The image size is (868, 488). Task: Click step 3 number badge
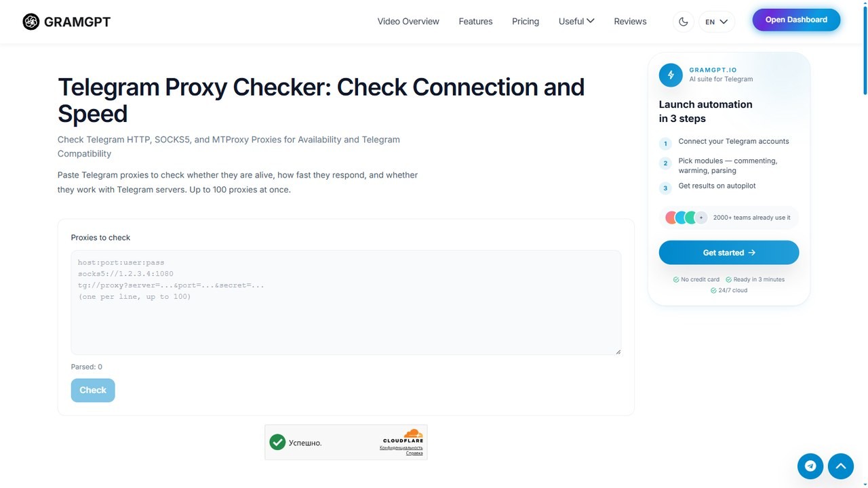pos(665,188)
